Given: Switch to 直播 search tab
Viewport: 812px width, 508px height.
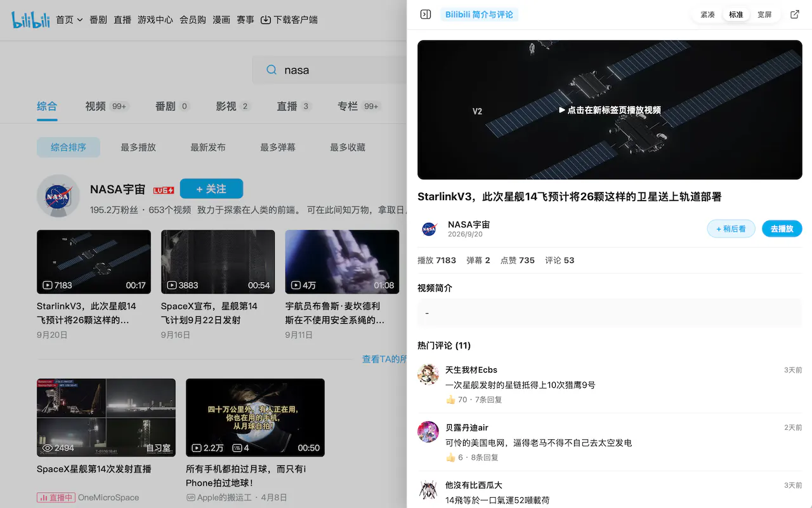Looking at the screenshot, I should pyautogui.click(x=294, y=106).
